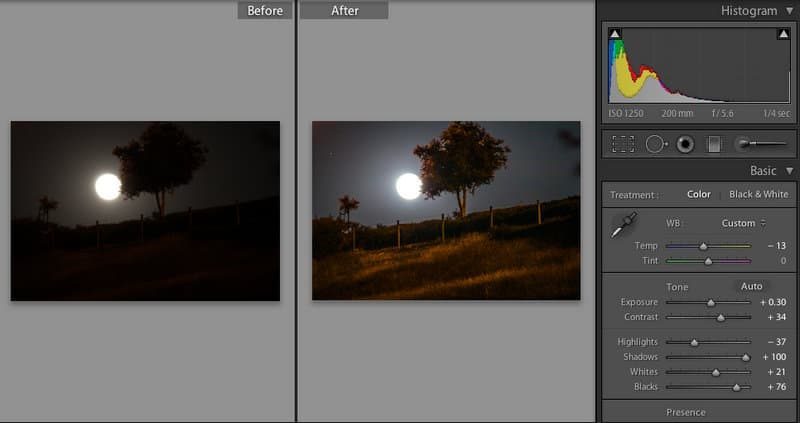Select the Spot Removal tool
The image size is (800, 423).
(x=655, y=144)
